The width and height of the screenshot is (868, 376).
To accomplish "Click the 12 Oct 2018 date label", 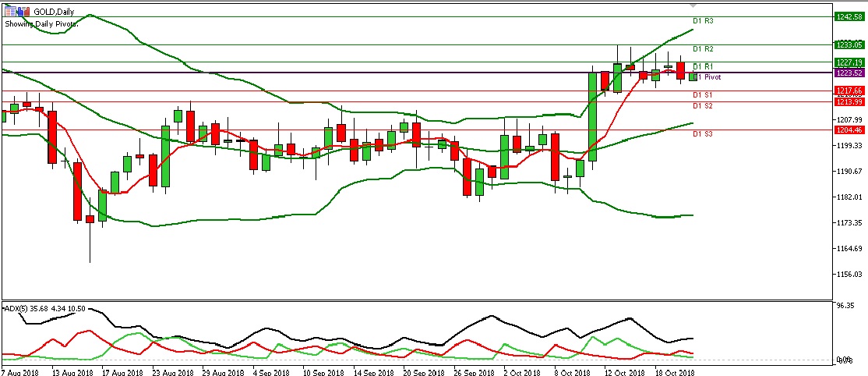I will coord(625,373).
